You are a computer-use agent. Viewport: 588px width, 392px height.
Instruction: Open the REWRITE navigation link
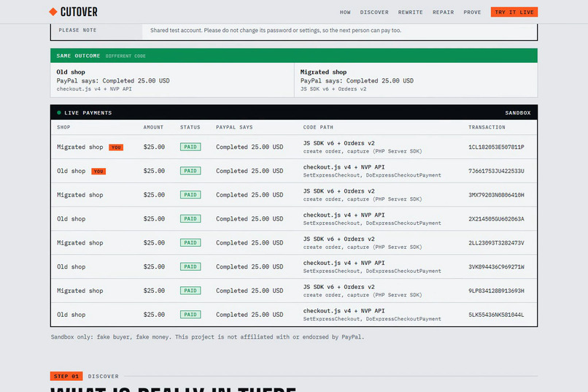pyautogui.click(x=410, y=12)
